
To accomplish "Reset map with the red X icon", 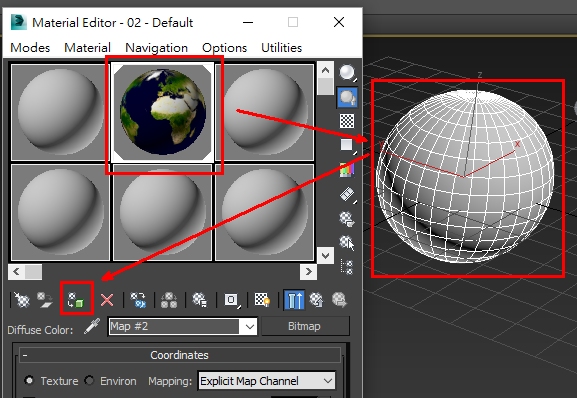I will tap(107, 300).
